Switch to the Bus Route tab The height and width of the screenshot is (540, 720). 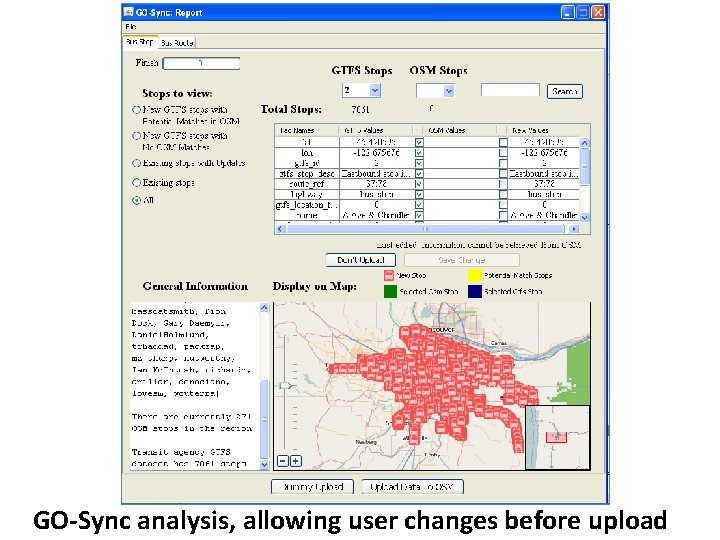tap(177, 43)
